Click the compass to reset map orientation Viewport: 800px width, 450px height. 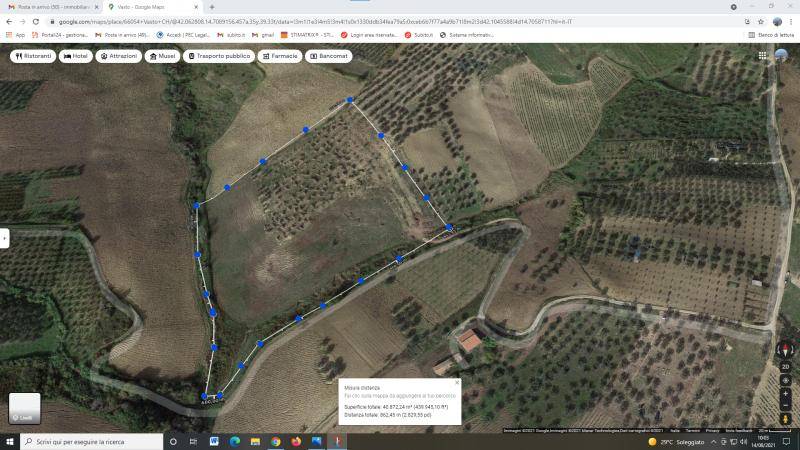click(785, 350)
